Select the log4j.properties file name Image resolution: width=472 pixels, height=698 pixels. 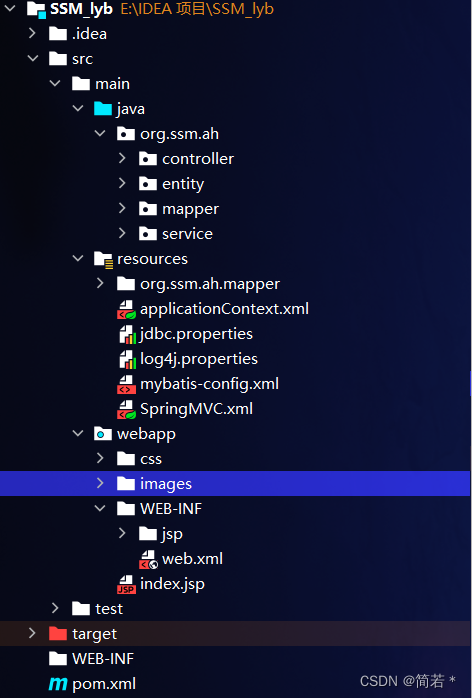click(199, 359)
